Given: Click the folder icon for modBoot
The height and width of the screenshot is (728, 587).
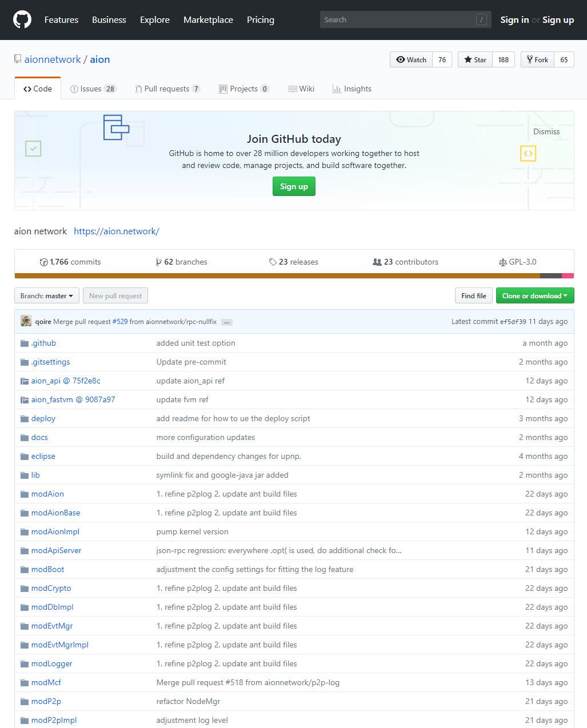Looking at the screenshot, I should [25, 570].
